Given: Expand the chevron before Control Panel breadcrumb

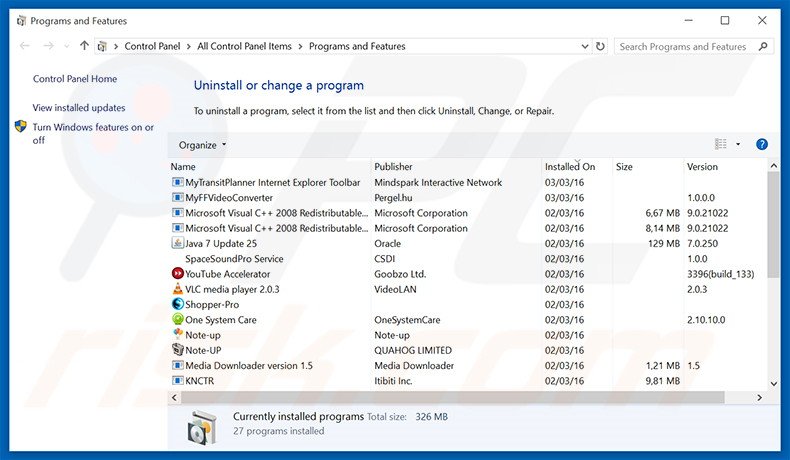Looking at the screenshot, I should (116, 46).
